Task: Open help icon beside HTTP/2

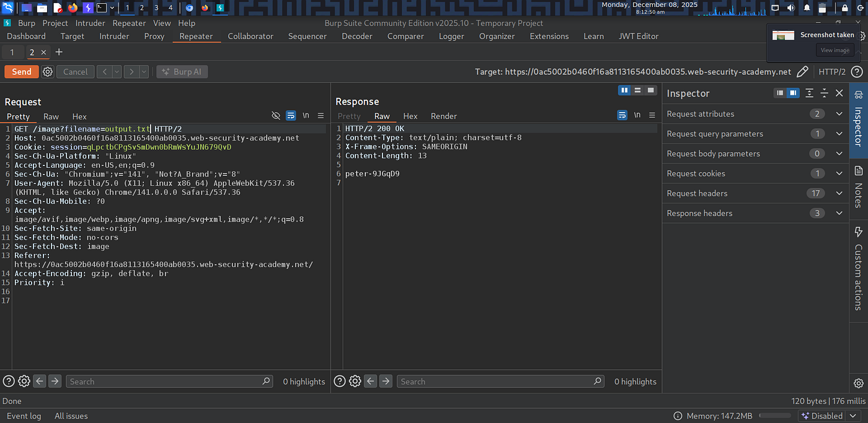Action: click(x=857, y=72)
